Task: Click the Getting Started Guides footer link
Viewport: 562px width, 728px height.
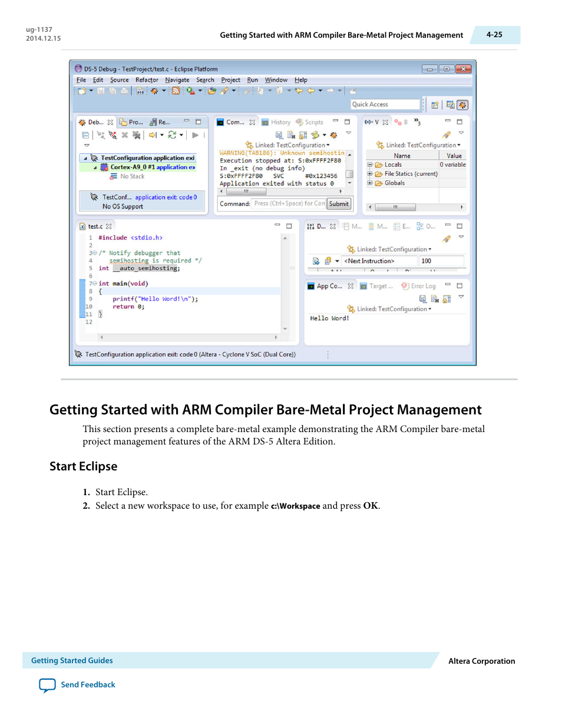Action: click(72, 660)
